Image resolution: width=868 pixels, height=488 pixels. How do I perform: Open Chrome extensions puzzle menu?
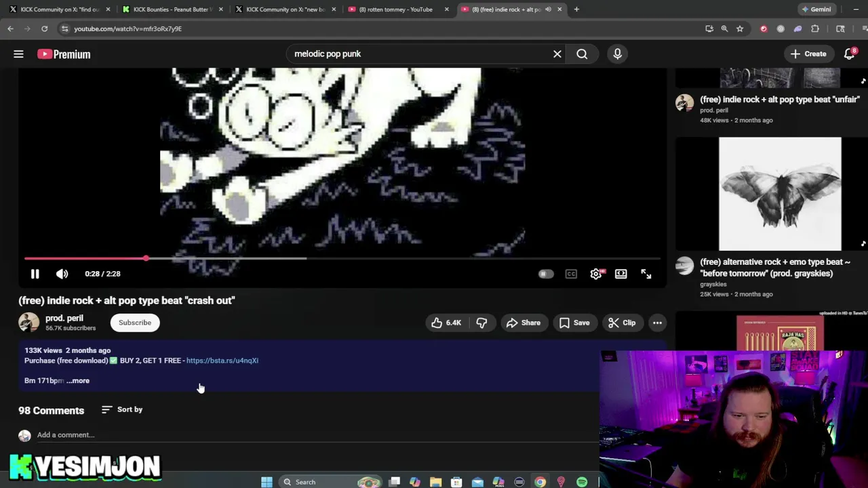[815, 28]
